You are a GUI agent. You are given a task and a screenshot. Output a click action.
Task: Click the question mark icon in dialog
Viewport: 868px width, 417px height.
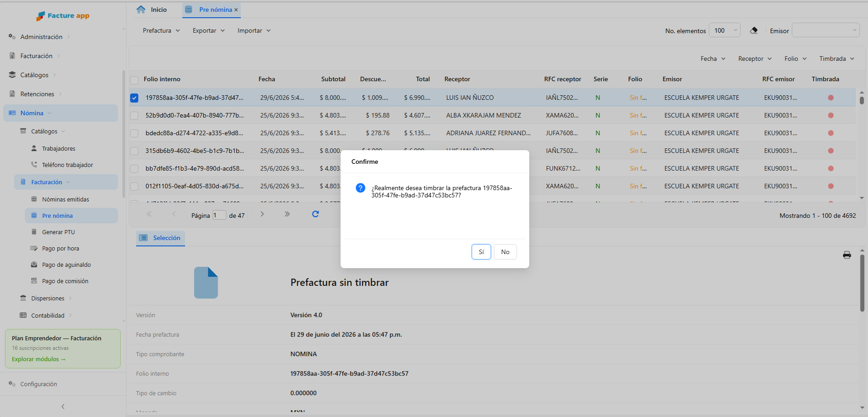tap(361, 188)
